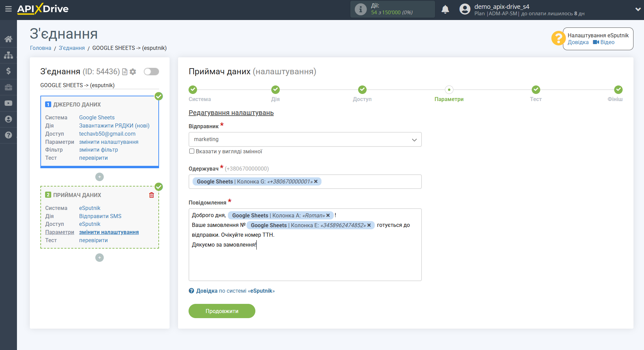
Task: Open the notifications bell
Action: [445, 9]
